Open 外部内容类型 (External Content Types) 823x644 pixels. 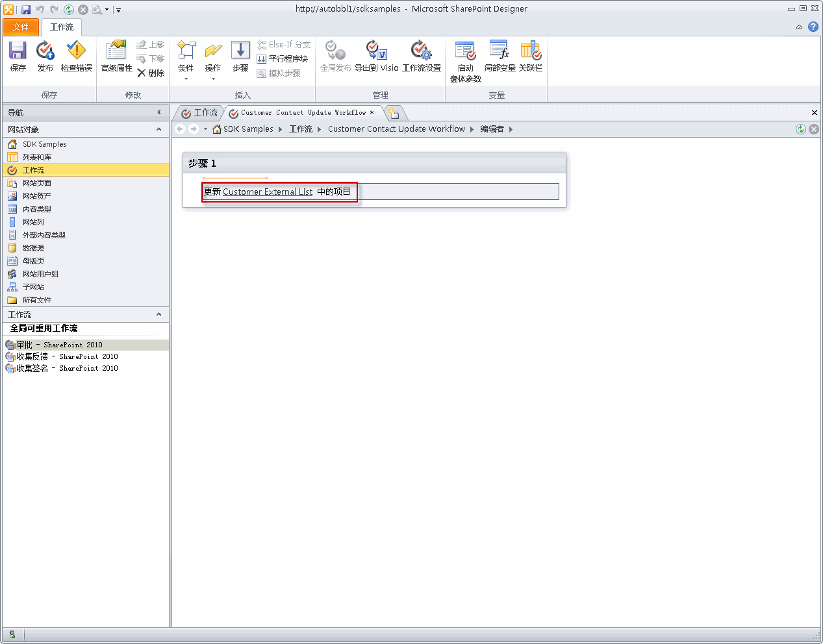click(x=86, y=235)
